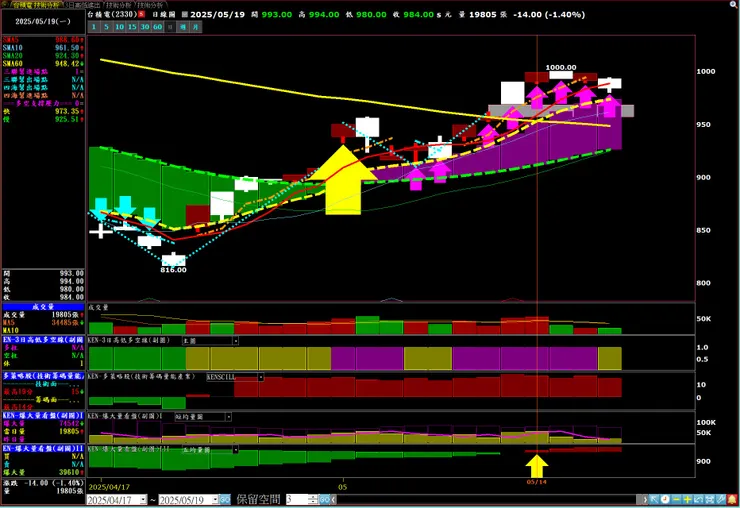Click the 日線圖 chart type label
Screen dimensions: 740x508
tap(165, 15)
